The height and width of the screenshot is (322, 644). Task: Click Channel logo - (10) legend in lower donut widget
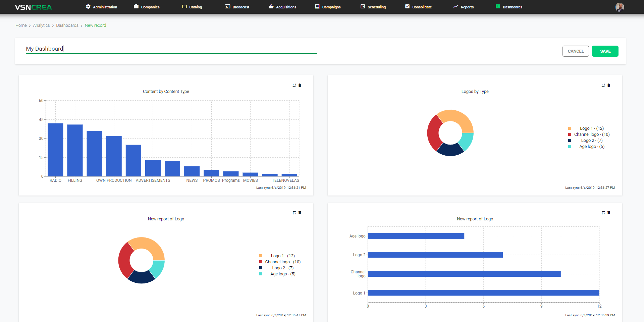click(x=283, y=262)
